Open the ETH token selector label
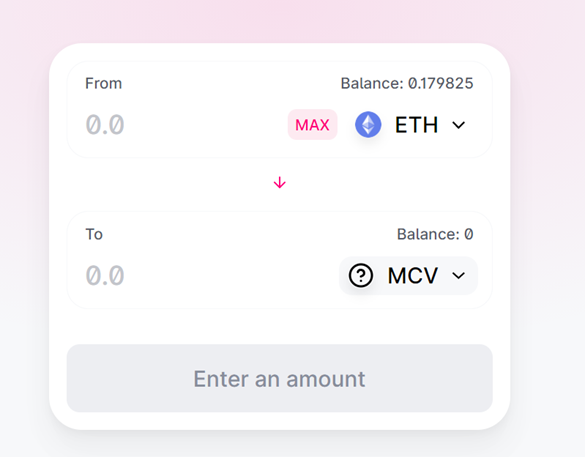 pos(416,125)
